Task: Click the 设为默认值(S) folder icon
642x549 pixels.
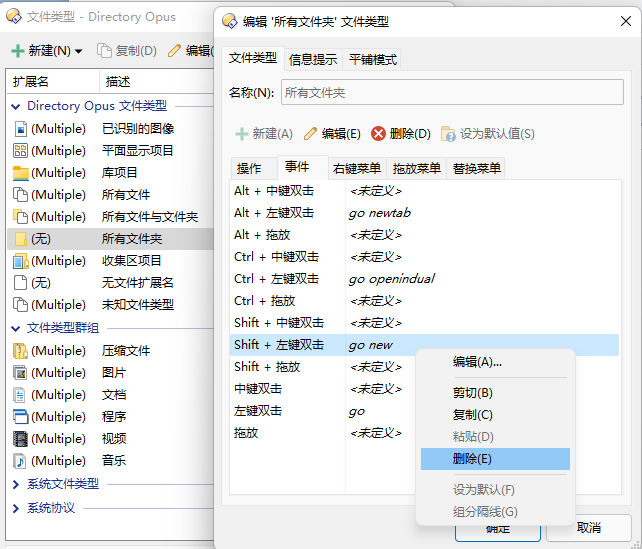Action: point(448,134)
